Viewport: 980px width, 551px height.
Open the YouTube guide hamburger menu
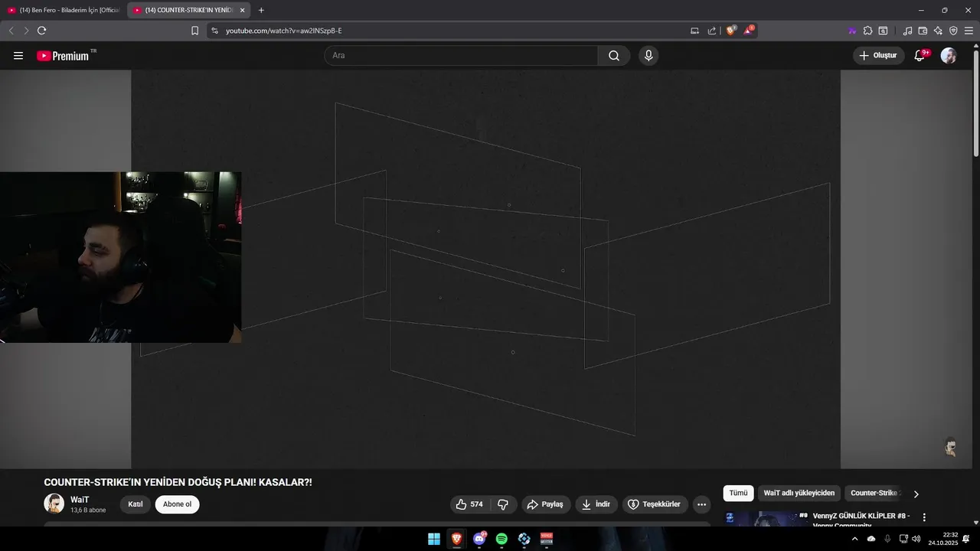tap(18, 56)
